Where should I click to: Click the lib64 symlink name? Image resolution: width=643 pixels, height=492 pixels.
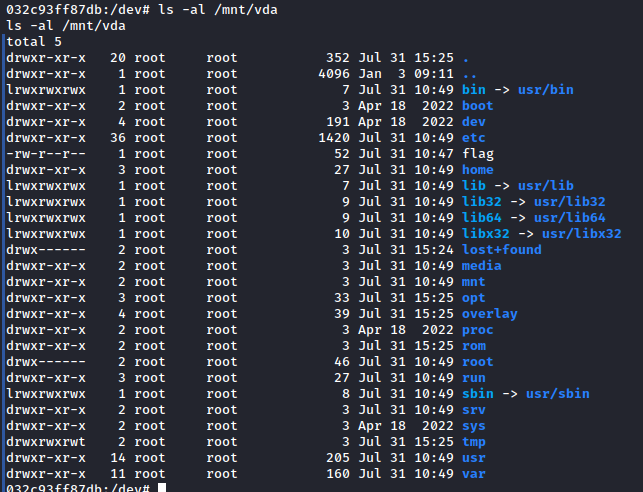pos(481,217)
